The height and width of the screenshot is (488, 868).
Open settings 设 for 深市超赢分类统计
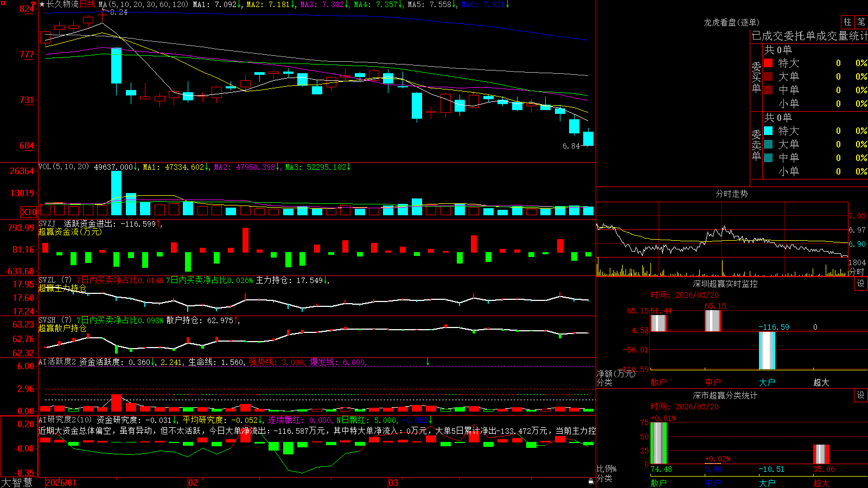click(x=861, y=395)
